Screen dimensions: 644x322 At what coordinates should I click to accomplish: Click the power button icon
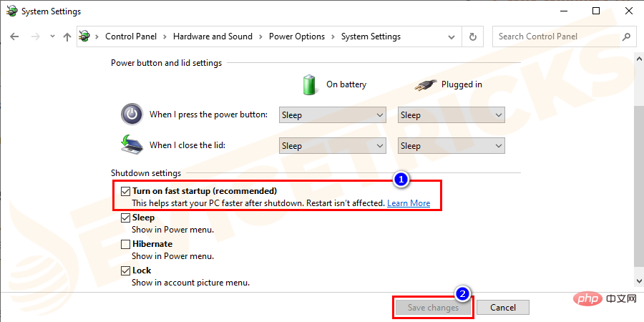[132, 114]
